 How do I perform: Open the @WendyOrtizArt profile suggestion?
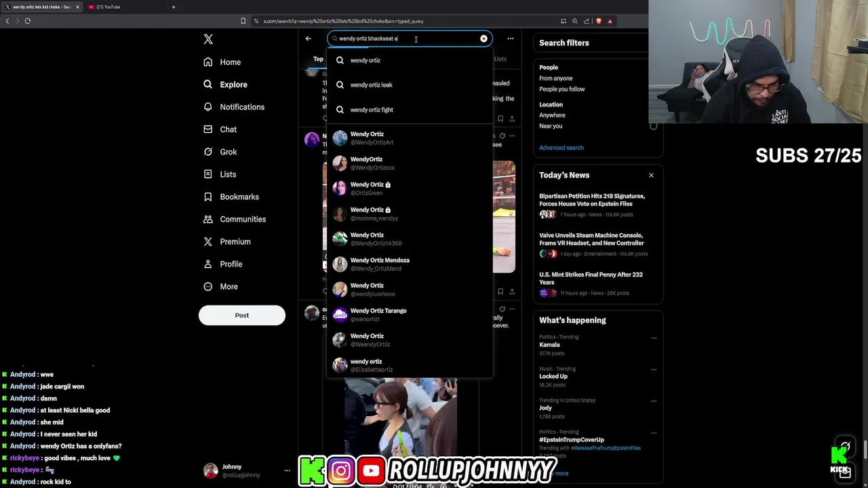tap(410, 138)
